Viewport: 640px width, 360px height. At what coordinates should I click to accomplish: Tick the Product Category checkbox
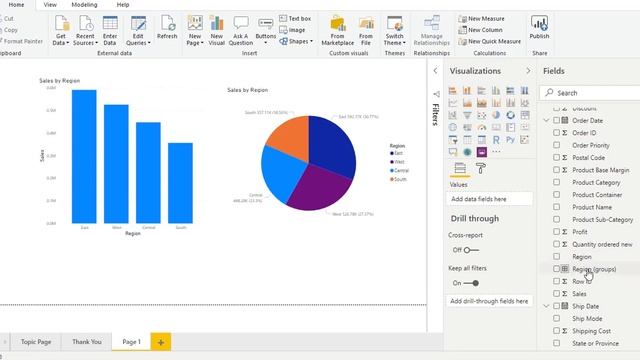tap(556, 182)
